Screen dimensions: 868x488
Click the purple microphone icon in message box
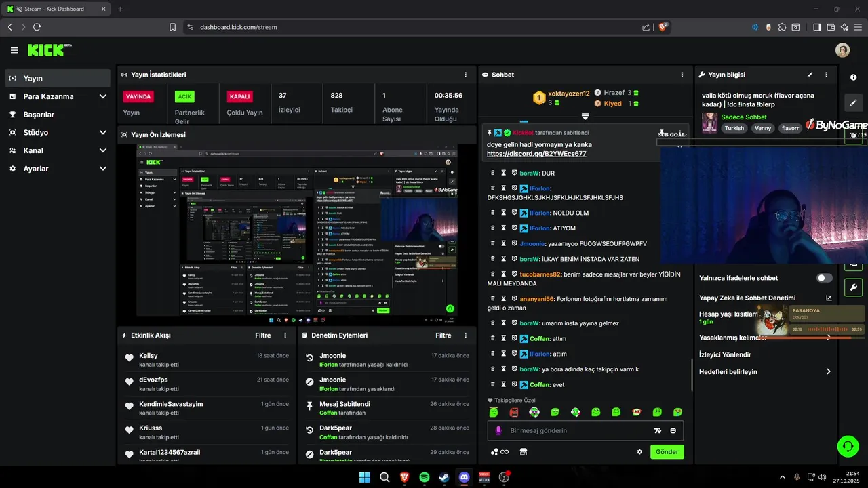point(498,430)
